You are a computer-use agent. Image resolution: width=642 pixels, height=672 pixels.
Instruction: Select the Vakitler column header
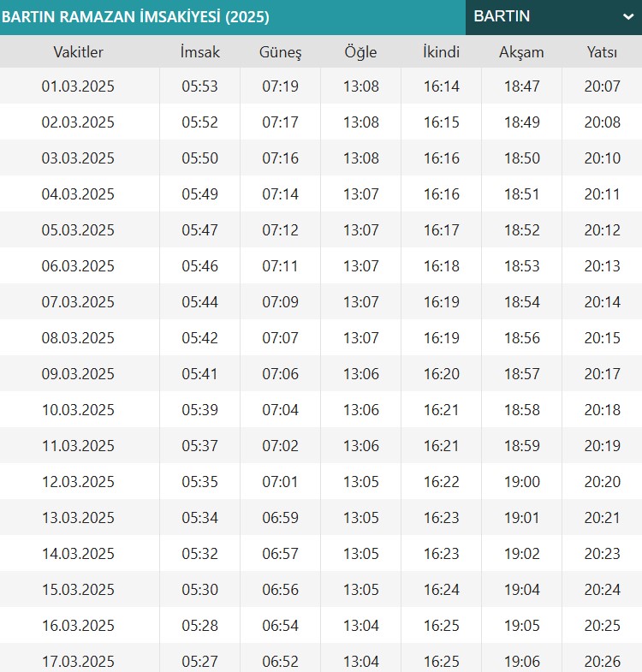coord(79,52)
